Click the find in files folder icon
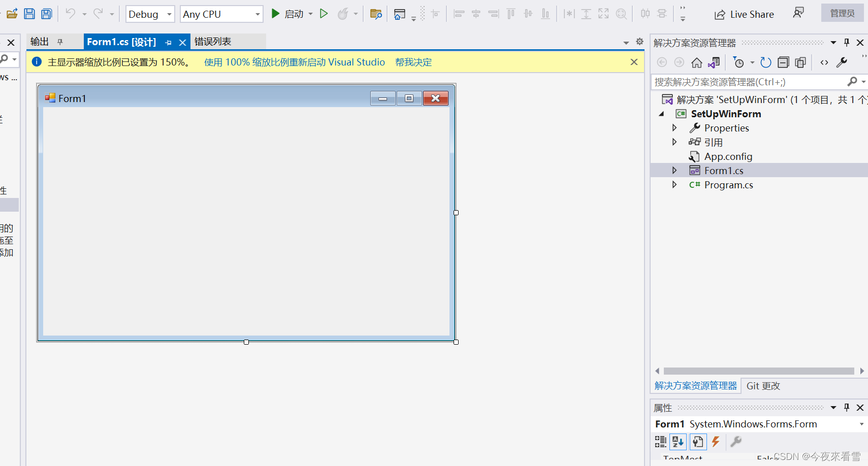 point(376,14)
